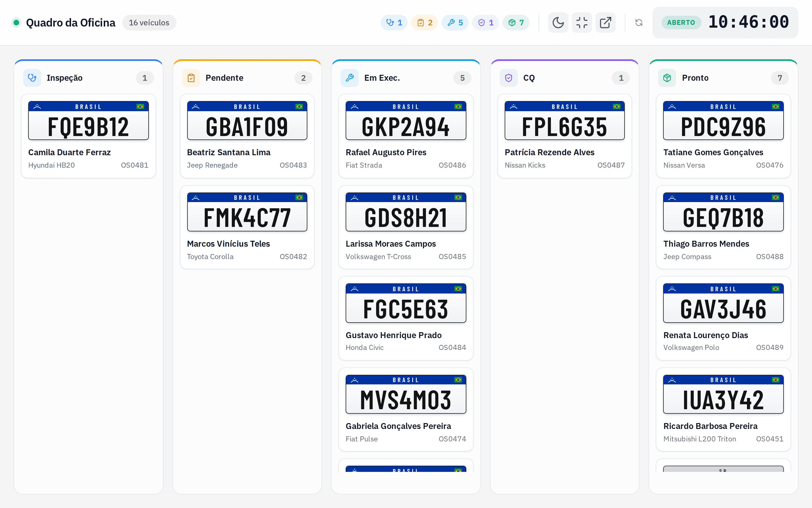Click the name Larissa Moraes Campos
The height and width of the screenshot is (508, 812).
tap(391, 244)
